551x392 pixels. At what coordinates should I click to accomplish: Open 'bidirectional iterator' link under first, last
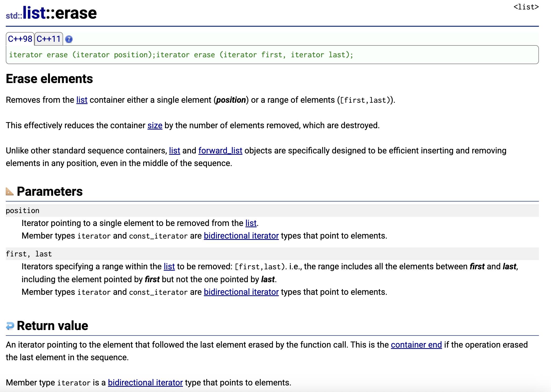(x=241, y=292)
